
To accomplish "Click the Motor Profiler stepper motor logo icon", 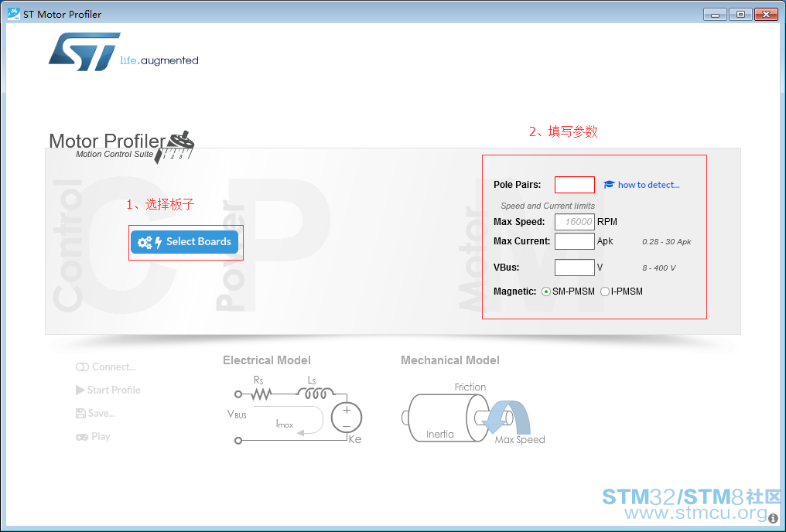I will pyautogui.click(x=174, y=147).
